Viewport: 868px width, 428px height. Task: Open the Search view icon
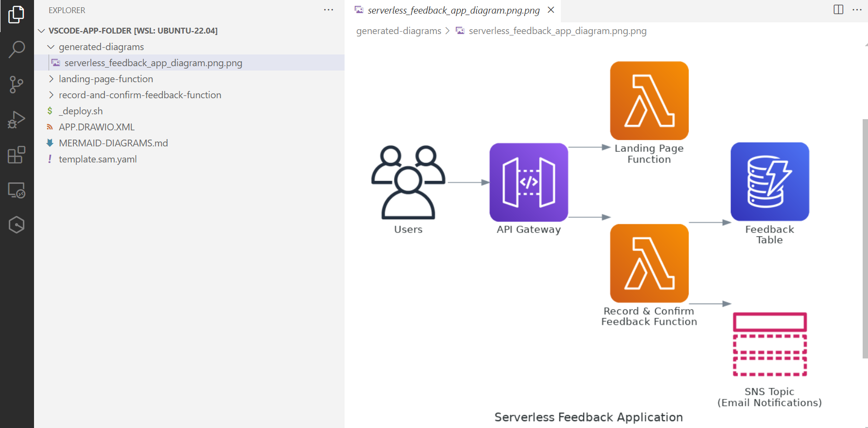point(17,49)
